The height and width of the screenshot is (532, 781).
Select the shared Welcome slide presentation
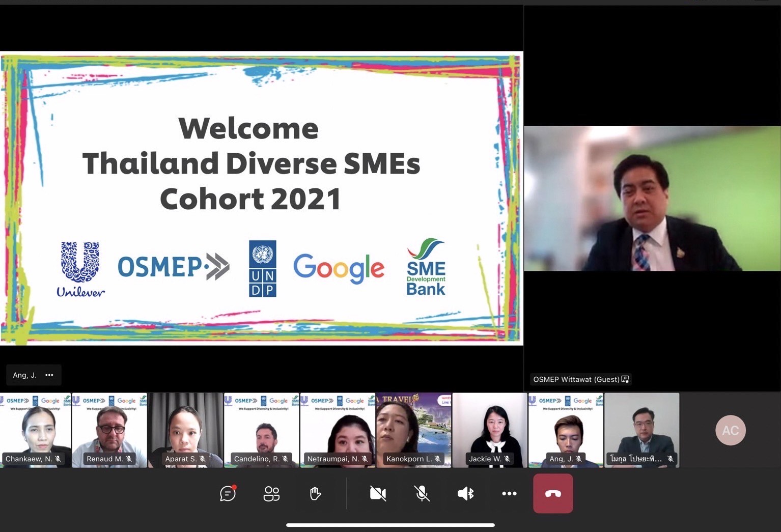point(262,199)
